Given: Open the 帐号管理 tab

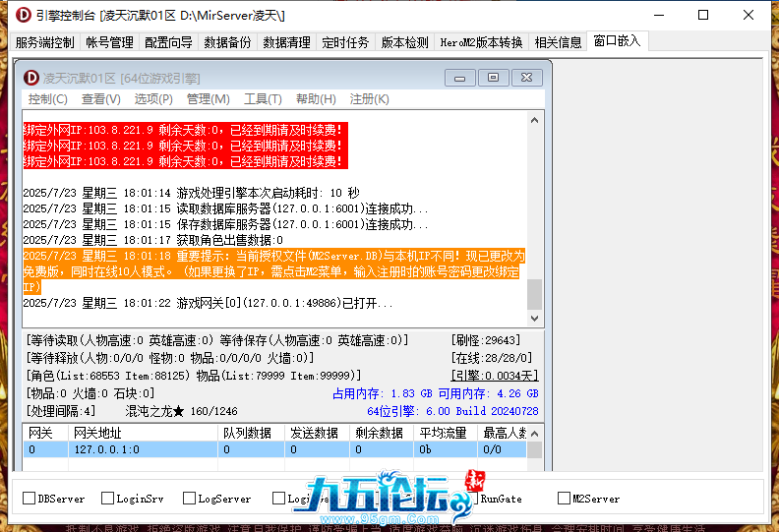Looking at the screenshot, I should 109,42.
